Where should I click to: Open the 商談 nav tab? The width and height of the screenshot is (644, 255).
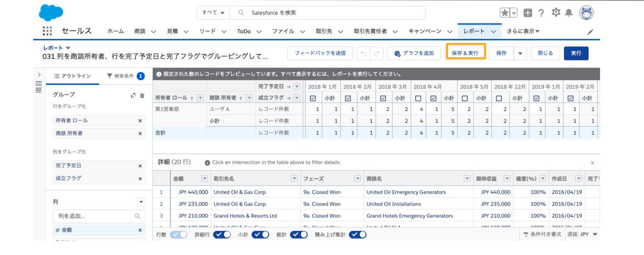tap(140, 31)
